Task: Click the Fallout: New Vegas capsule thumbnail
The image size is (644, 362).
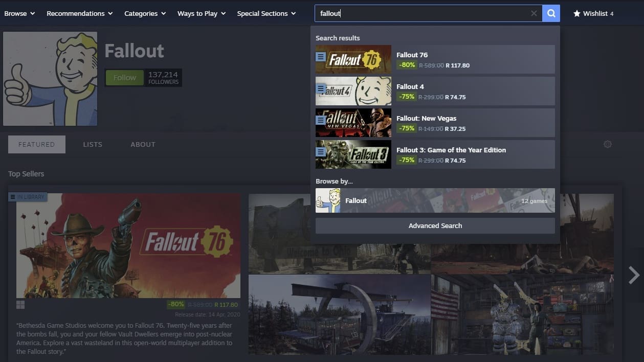Action: 353,123
